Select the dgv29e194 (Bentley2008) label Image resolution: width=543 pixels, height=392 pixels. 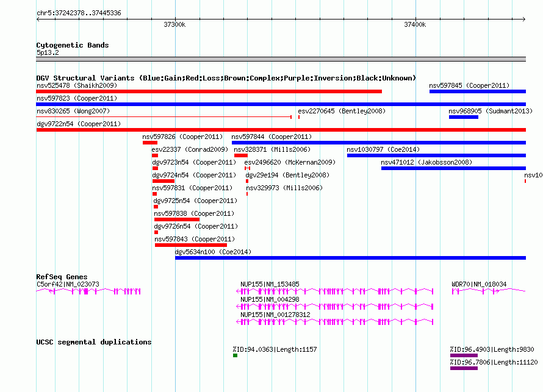287,175
